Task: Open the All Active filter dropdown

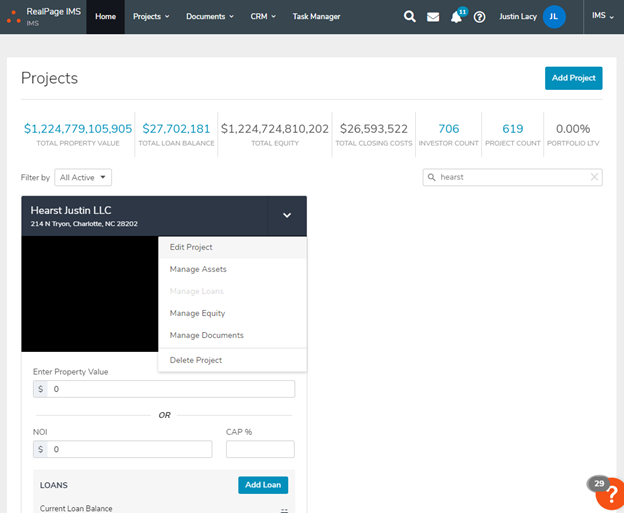Action: [x=84, y=177]
